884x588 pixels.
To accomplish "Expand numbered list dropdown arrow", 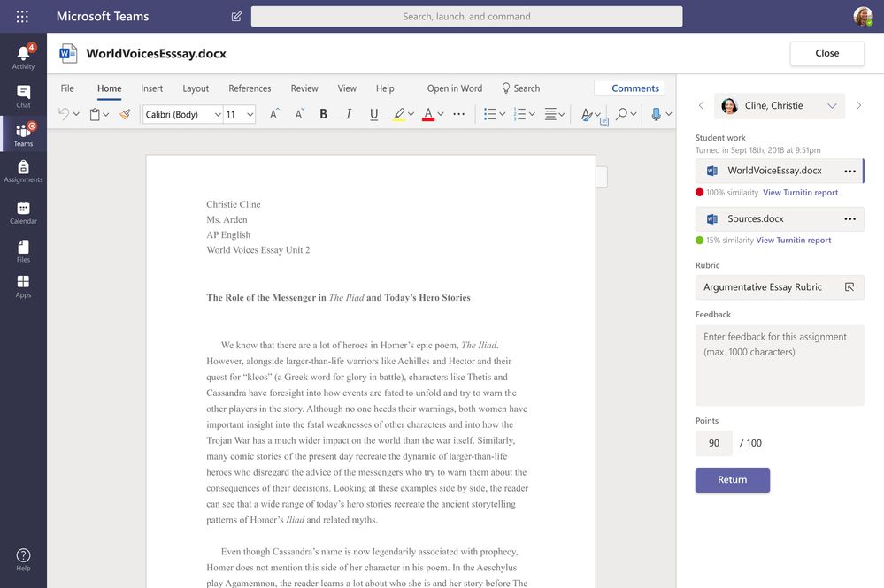I will click(x=532, y=114).
